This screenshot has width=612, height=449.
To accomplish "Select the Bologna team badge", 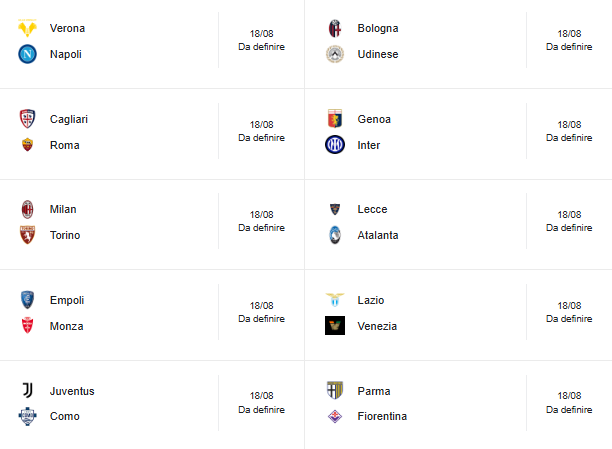I will click(x=335, y=28).
